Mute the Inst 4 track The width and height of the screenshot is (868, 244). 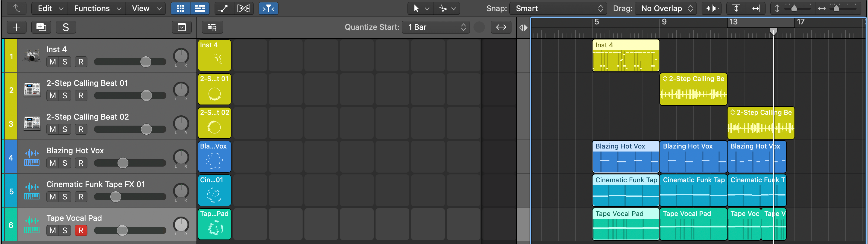(x=52, y=62)
